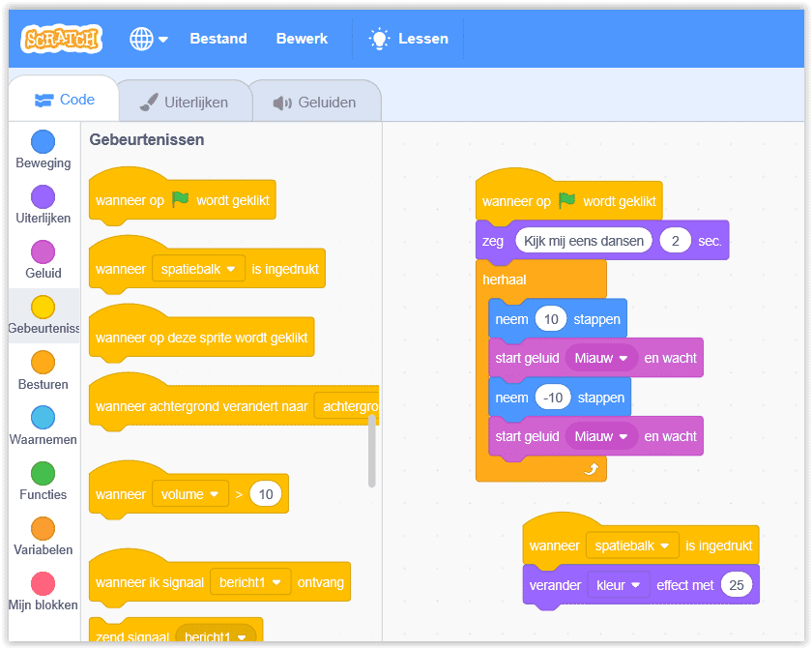Select the purple Uiterlijken category circle
Image resolution: width=812 pixels, height=649 pixels.
(43, 197)
